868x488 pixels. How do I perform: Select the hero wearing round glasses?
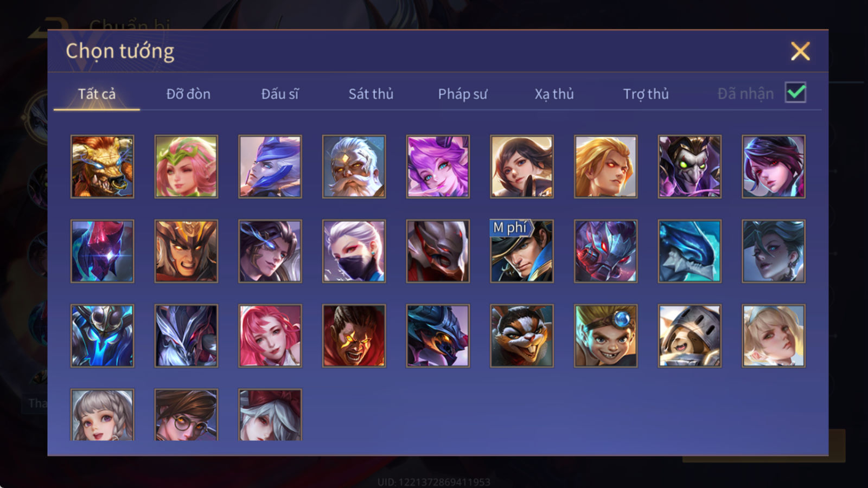186,414
